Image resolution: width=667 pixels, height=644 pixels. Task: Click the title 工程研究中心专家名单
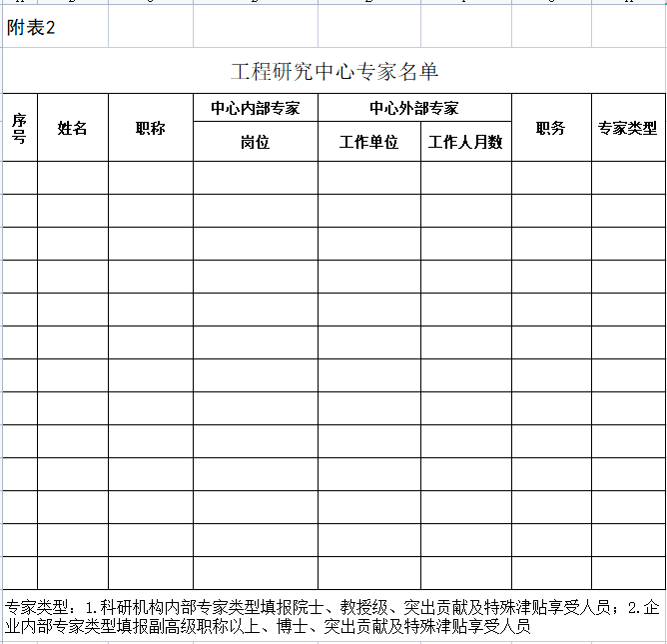333,71
